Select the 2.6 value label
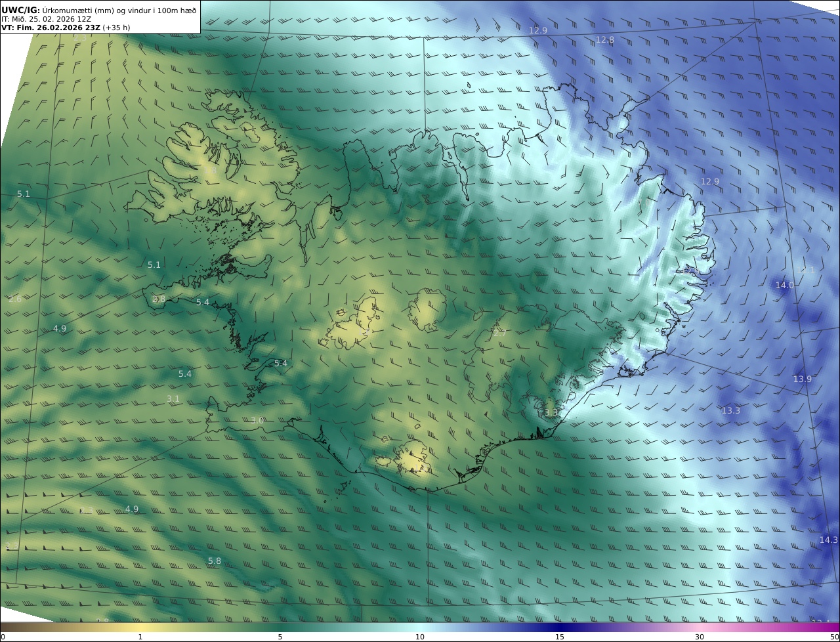Viewport: 840px width, 642px height. 15,299
